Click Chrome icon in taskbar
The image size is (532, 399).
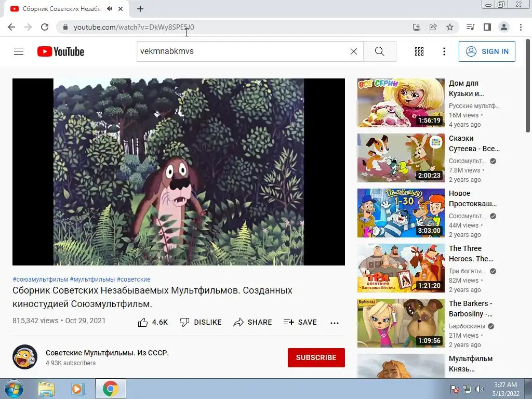coord(110,389)
